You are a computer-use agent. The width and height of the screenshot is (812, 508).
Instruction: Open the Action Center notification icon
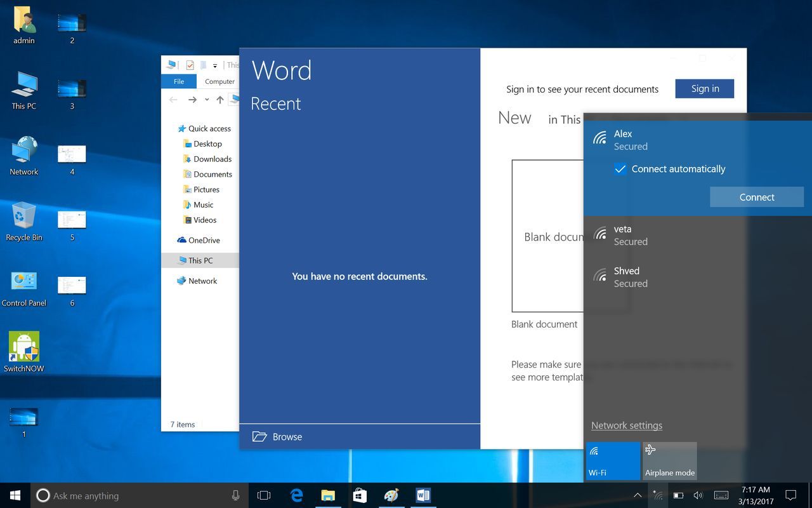point(790,495)
